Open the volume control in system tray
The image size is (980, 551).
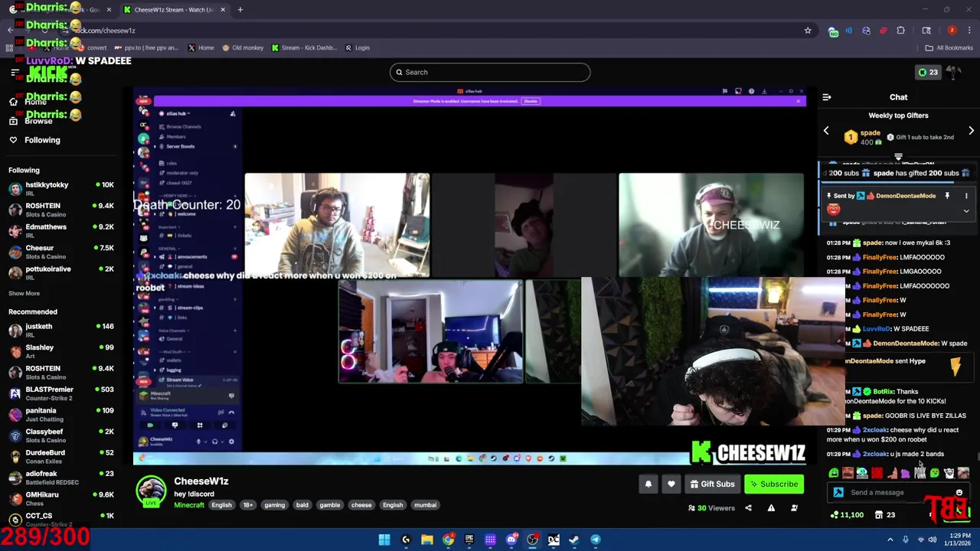coord(932,540)
